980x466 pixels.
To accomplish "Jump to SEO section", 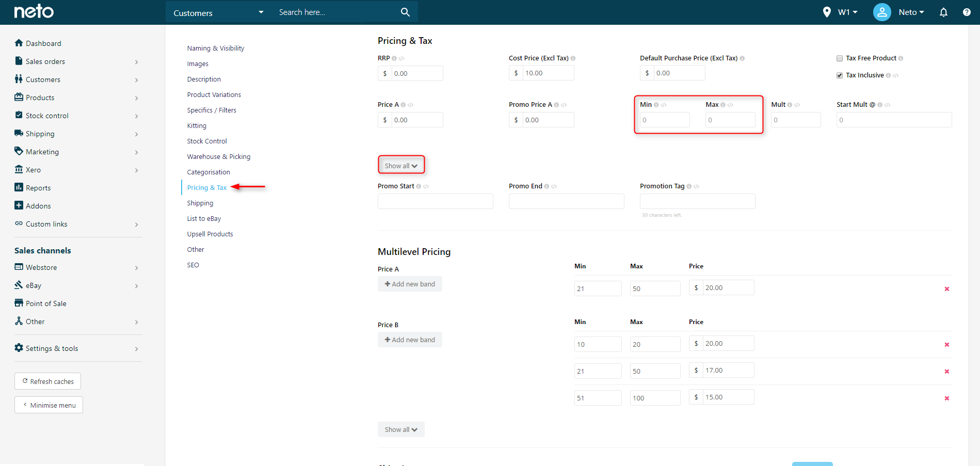I will (193, 265).
